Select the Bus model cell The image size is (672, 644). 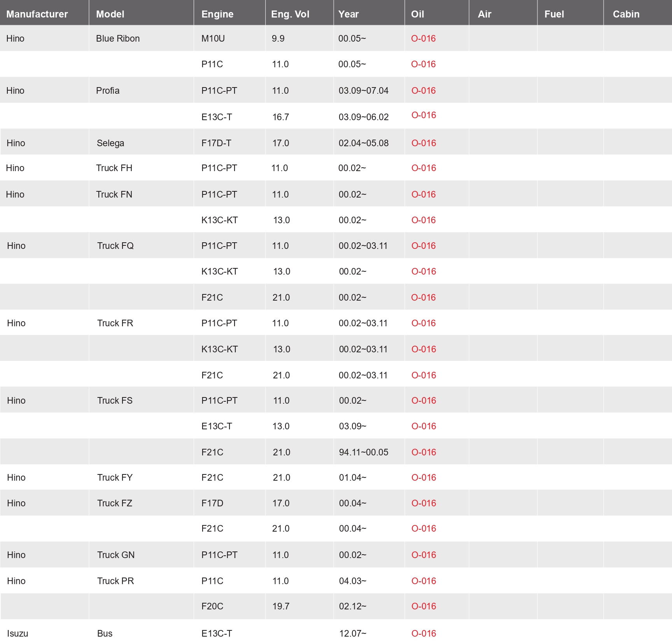tap(105, 633)
